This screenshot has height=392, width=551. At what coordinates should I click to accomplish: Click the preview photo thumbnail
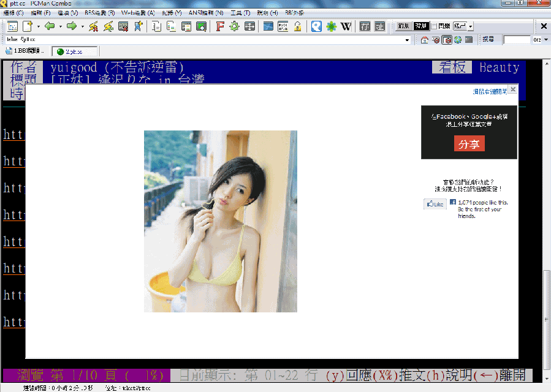tap(220, 221)
